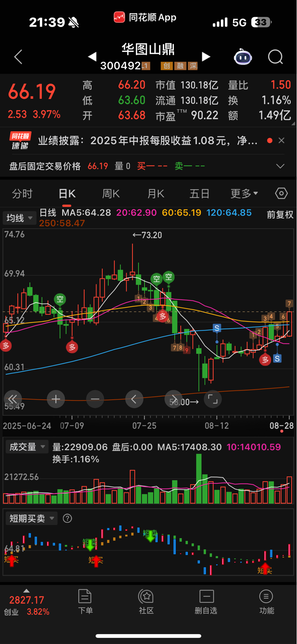Screen dimensions: 297x644
Task: Tap the 深 exchange tag
Action: [193, 66]
